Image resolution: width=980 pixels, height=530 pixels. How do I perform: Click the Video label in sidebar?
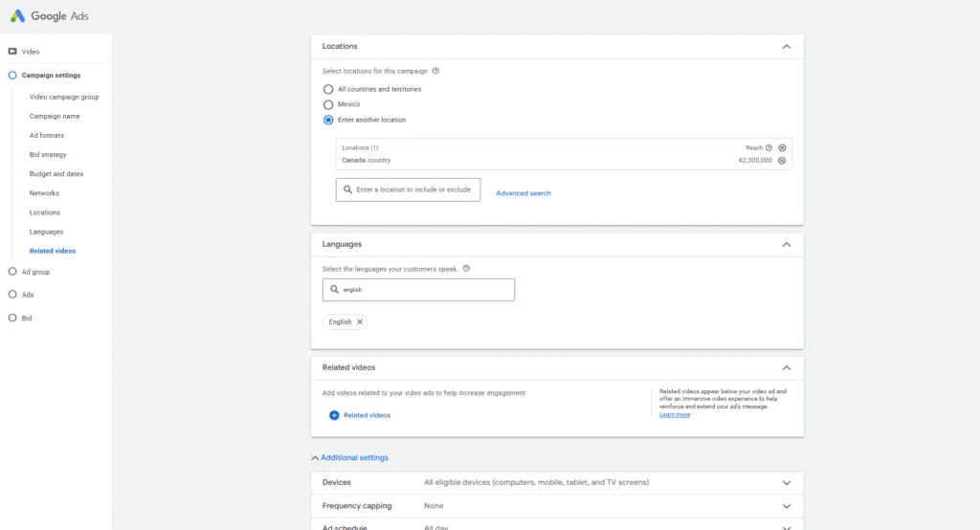31,52
